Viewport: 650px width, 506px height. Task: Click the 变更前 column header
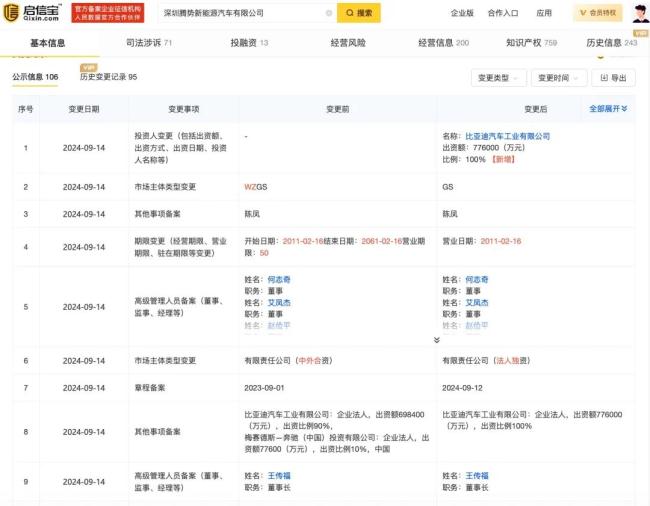337,109
